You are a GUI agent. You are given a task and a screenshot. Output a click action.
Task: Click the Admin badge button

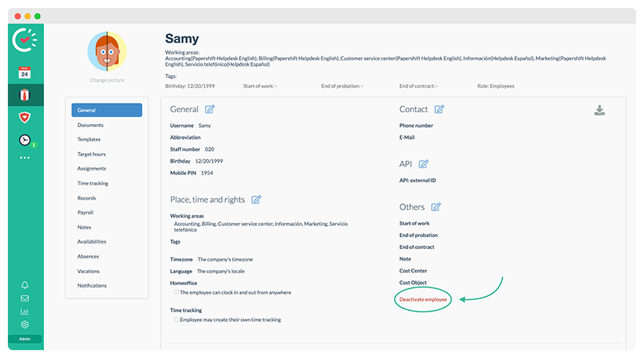pos(24,338)
